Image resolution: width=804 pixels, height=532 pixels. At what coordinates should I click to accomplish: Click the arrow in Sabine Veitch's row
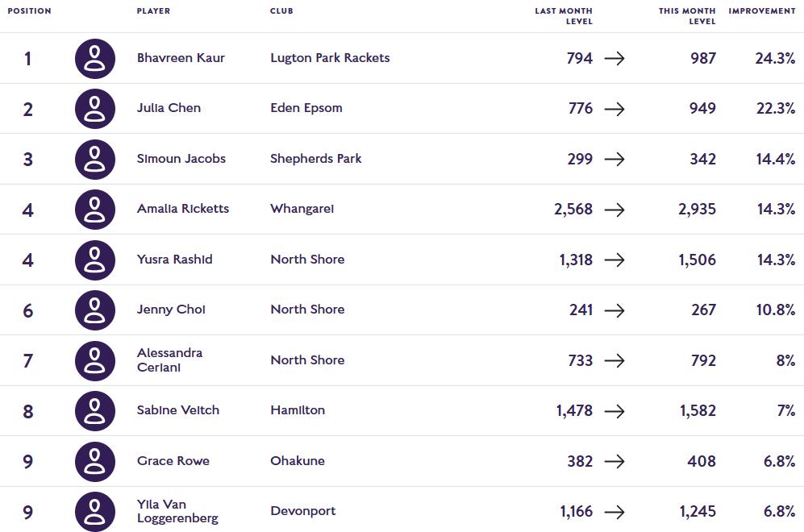click(x=614, y=411)
